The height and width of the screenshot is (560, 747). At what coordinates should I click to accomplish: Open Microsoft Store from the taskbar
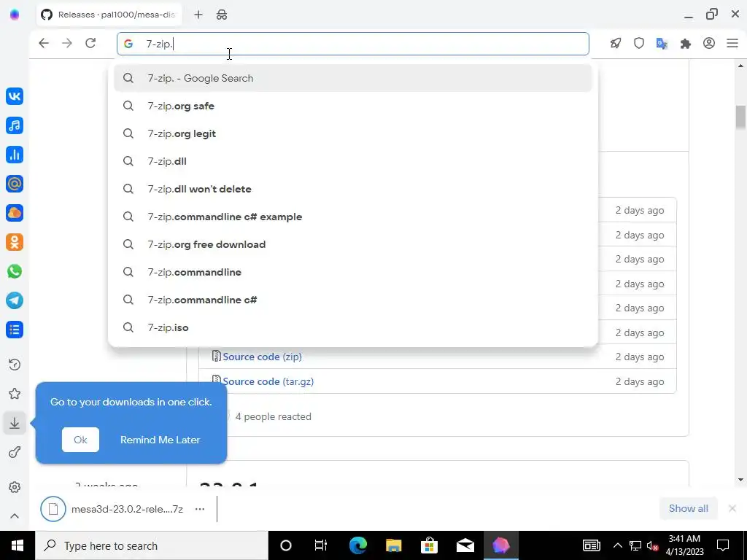(429, 545)
